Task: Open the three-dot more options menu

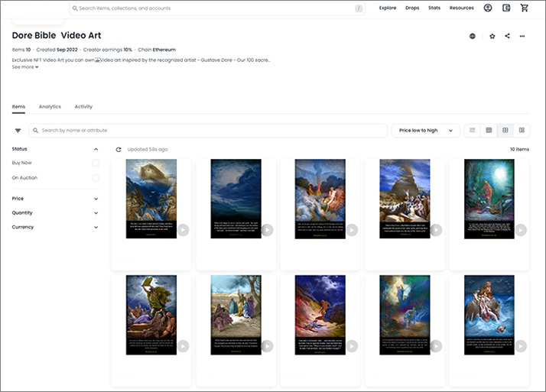Action: coord(522,36)
